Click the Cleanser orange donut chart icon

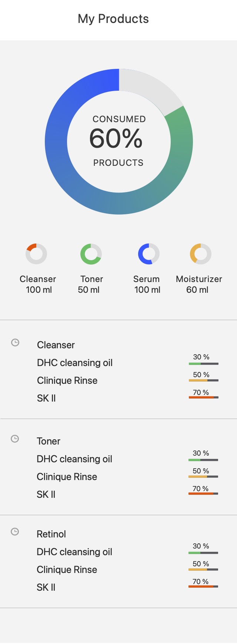click(36, 254)
